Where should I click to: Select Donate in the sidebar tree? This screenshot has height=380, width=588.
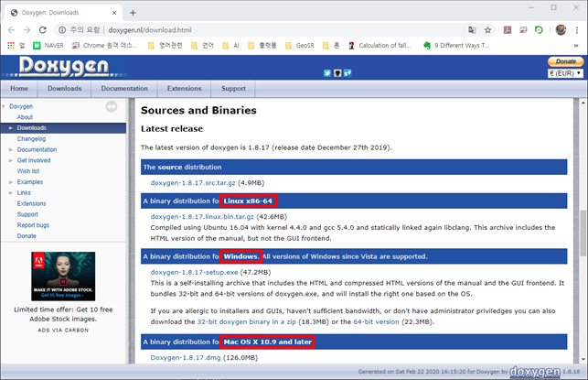(x=27, y=236)
